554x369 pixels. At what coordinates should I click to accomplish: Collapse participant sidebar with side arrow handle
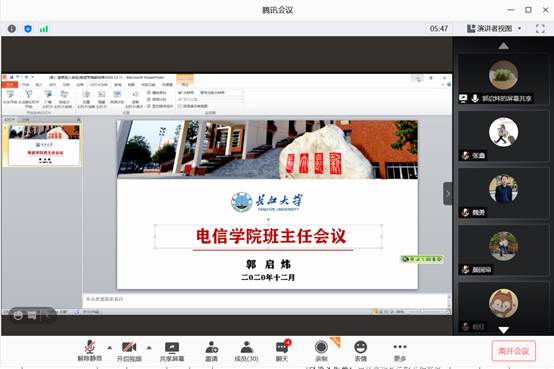448,193
